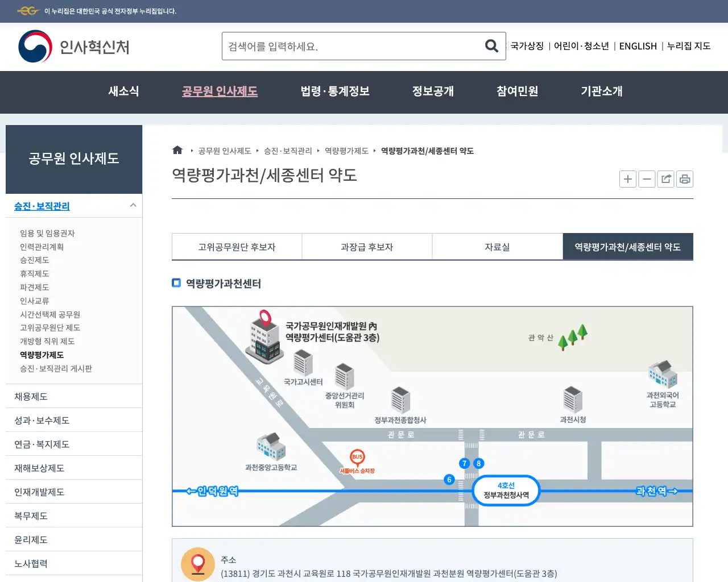Switch to the 고위공무원단 후보자 tab

(x=237, y=247)
